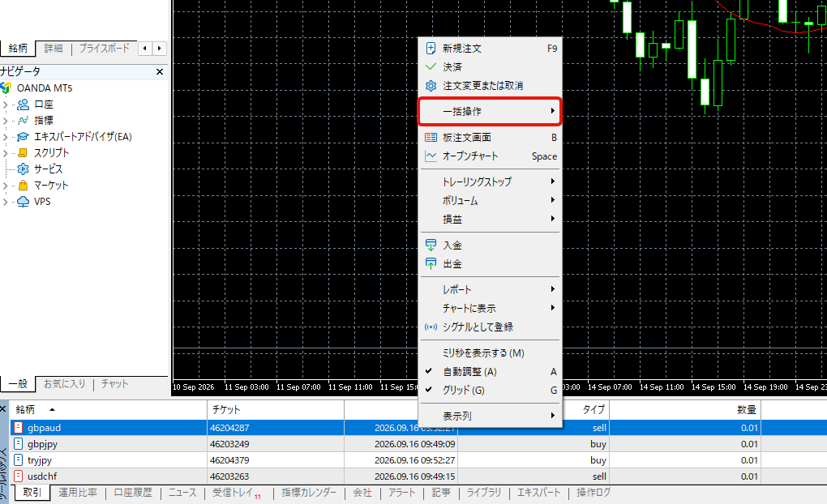The height and width of the screenshot is (504, 827).
Task: Expand the エキスパートアドバイザ(EA) node arrow
Action: point(6,137)
